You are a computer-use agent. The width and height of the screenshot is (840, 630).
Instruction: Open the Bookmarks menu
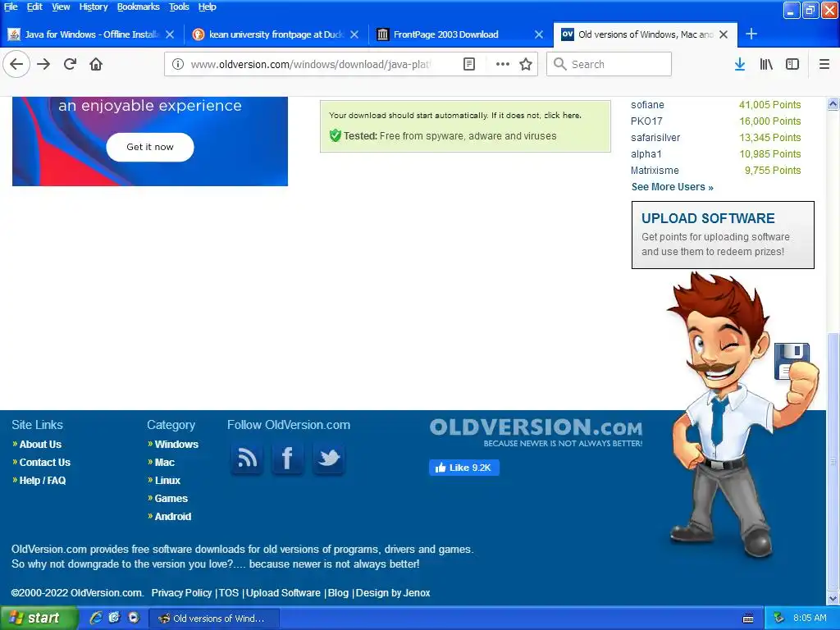point(138,7)
